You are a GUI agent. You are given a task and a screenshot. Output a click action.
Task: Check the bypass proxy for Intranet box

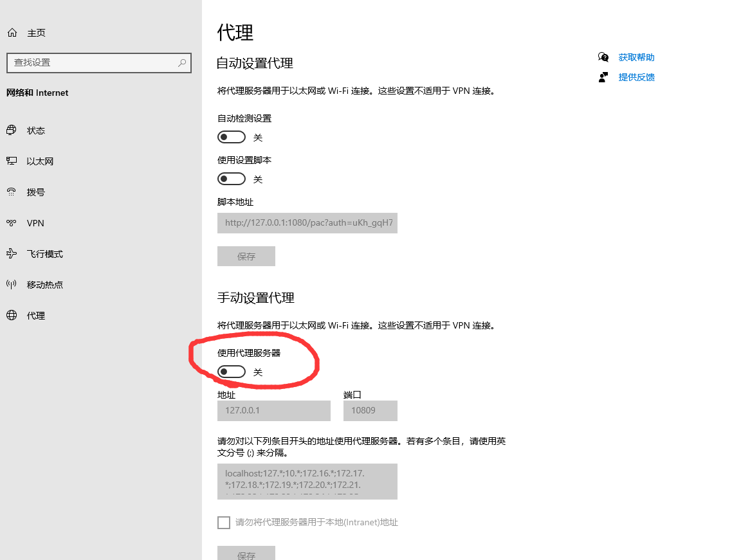(224, 523)
